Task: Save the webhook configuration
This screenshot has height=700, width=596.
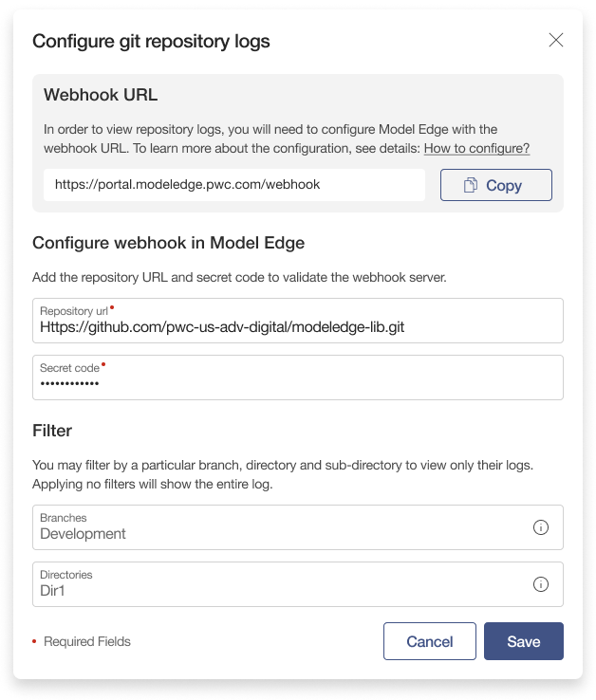Action: (x=523, y=641)
